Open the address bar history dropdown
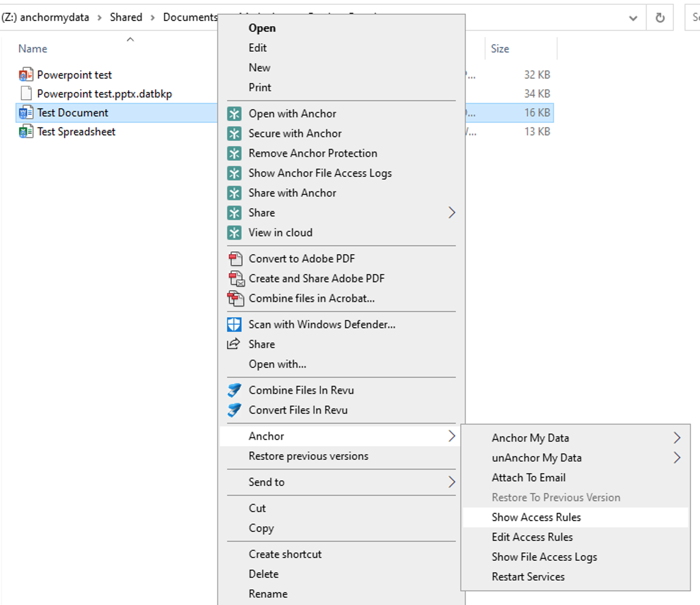The height and width of the screenshot is (605, 700). pos(633,18)
